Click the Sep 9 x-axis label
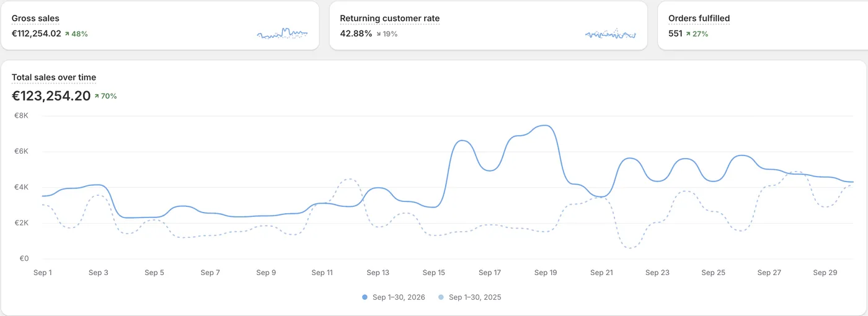Viewport: 868px width, 316px height. click(266, 273)
